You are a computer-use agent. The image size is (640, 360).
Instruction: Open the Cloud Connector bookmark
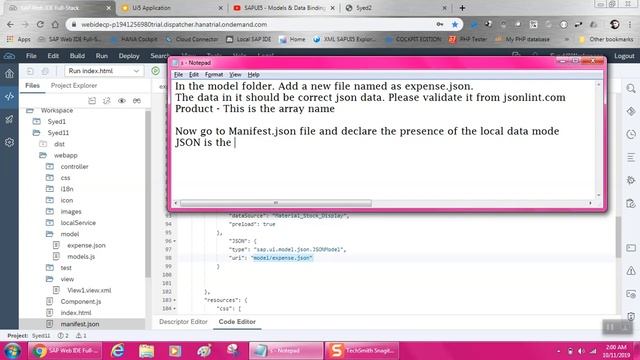191,39
